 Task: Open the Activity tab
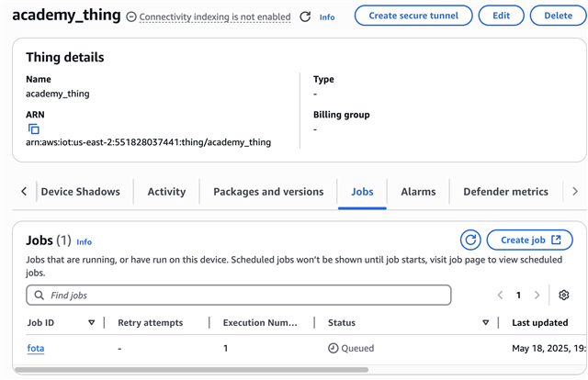(x=166, y=192)
